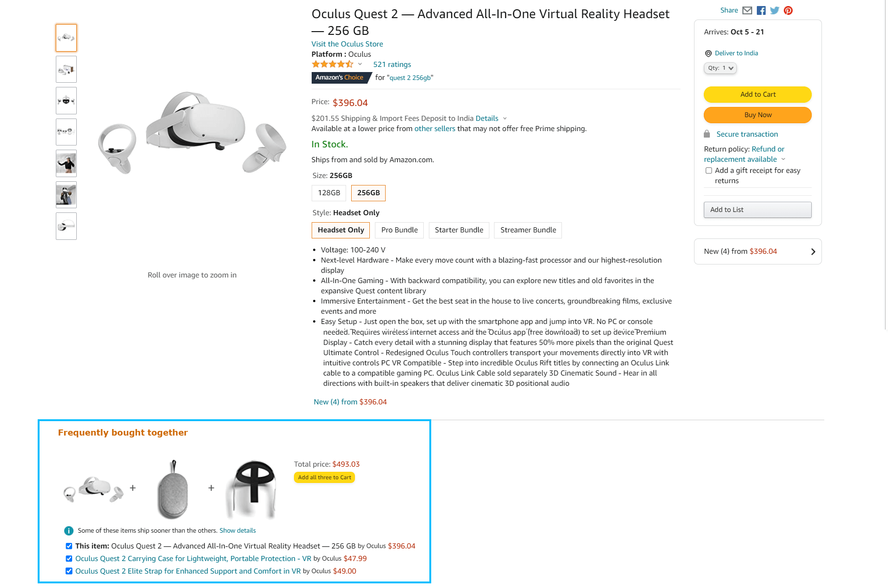Share the product on Twitter
The image size is (888, 588).
click(x=774, y=10)
